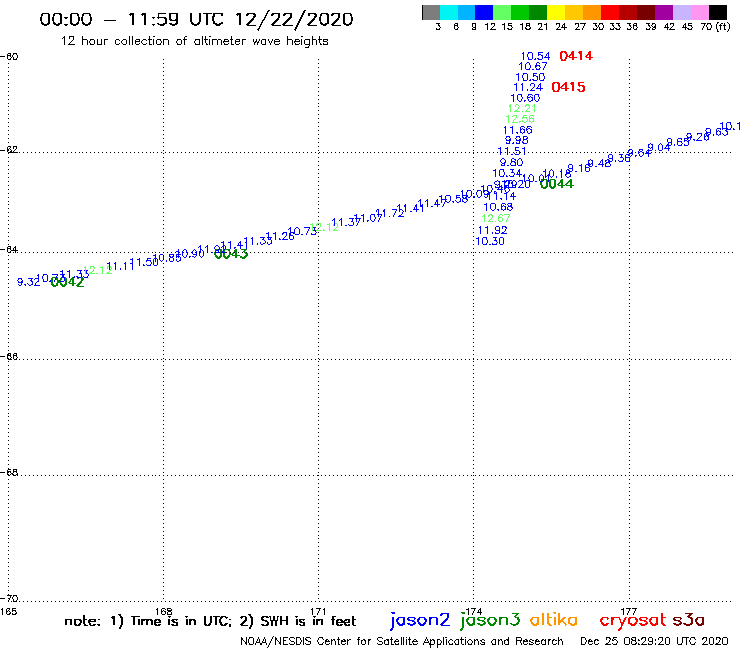Screen dimensions: 740x650
Task: Click the longitude axis label '177'
Action: pos(629,611)
